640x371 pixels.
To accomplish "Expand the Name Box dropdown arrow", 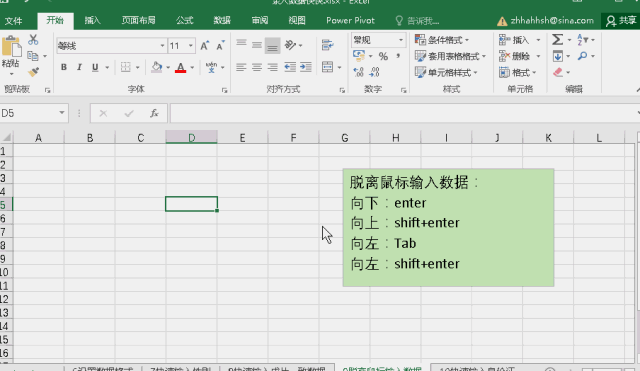I will (x=62, y=113).
